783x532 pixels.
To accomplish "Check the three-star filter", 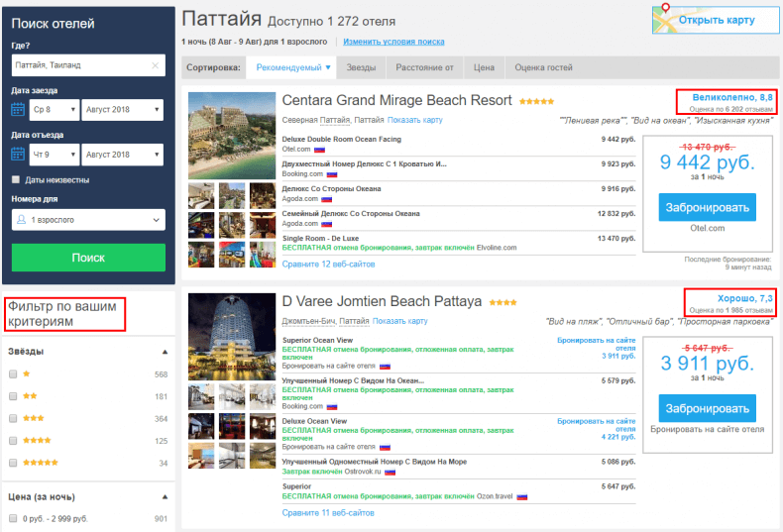I will pyautogui.click(x=13, y=419).
